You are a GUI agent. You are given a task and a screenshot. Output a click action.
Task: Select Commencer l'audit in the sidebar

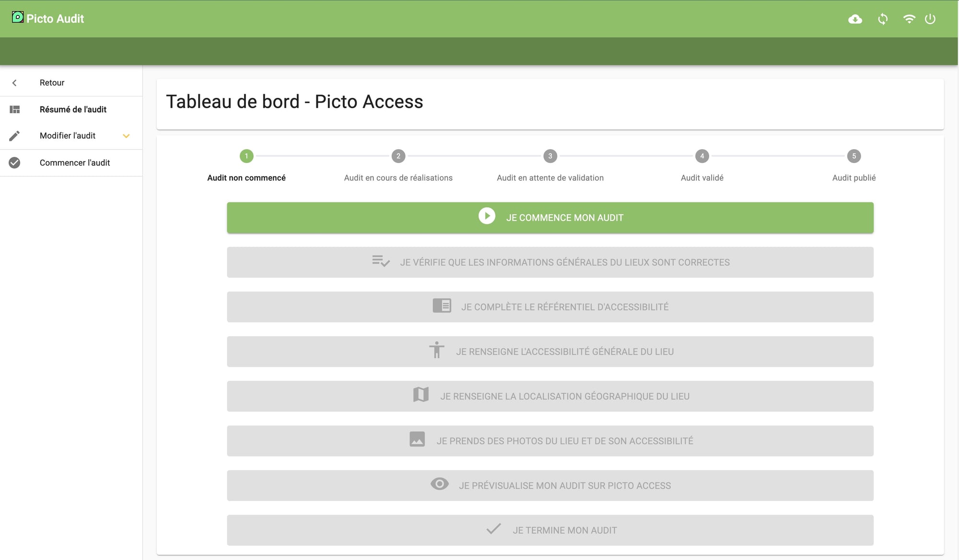pos(75,163)
